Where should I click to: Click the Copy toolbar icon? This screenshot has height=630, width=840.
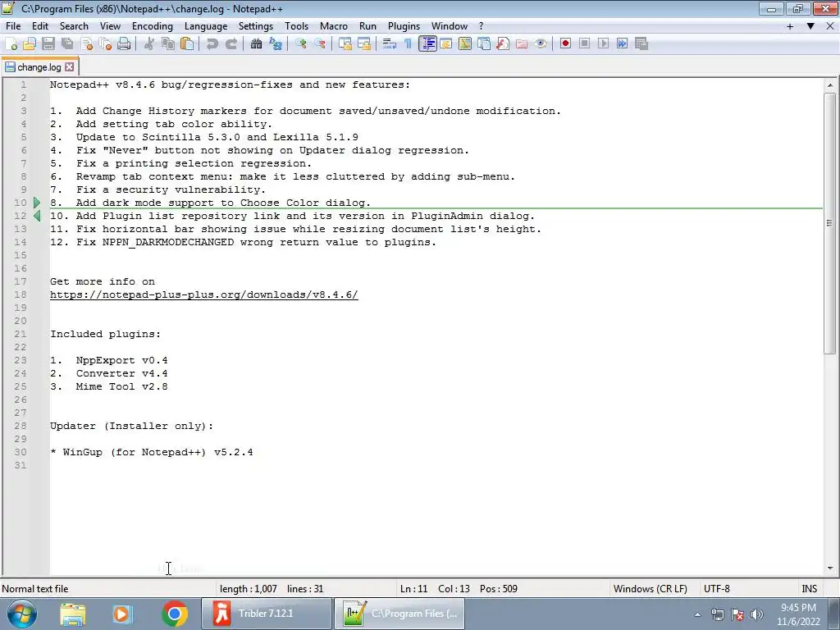tap(168, 44)
